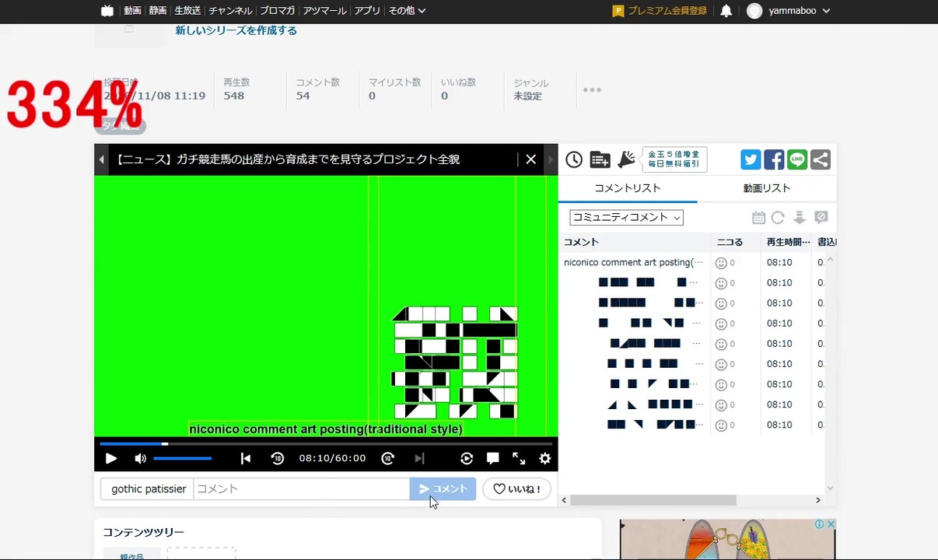Open the Nicoad megaphone icon

[626, 159]
